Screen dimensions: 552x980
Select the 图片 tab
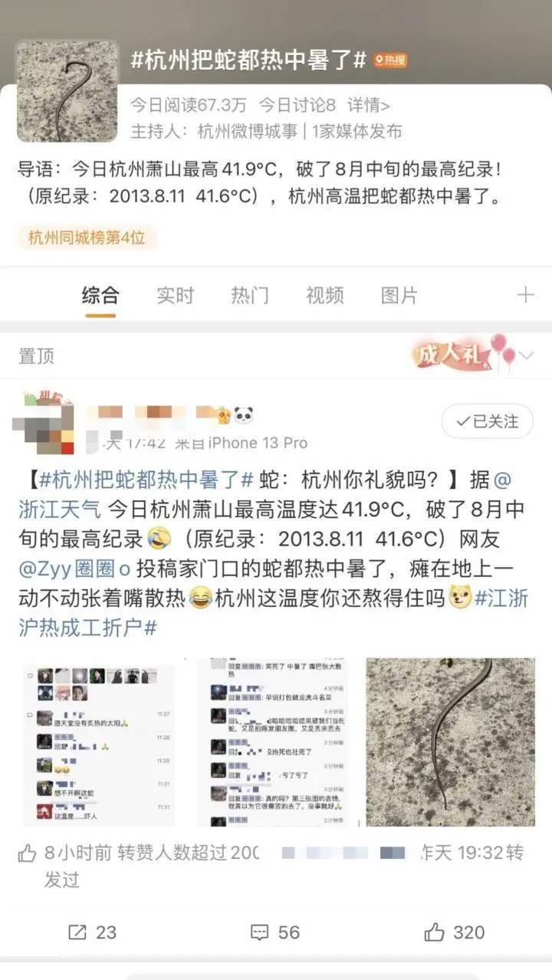pyautogui.click(x=399, y=295)
